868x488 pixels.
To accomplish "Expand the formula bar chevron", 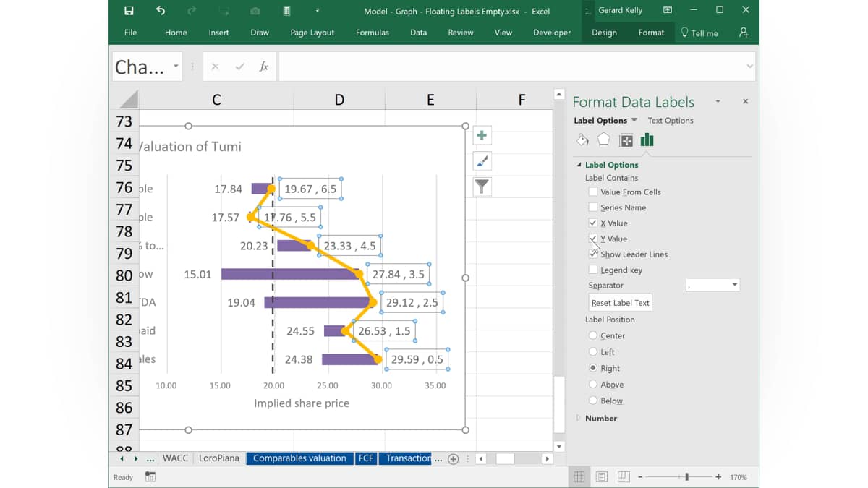I will click(749, 67).
